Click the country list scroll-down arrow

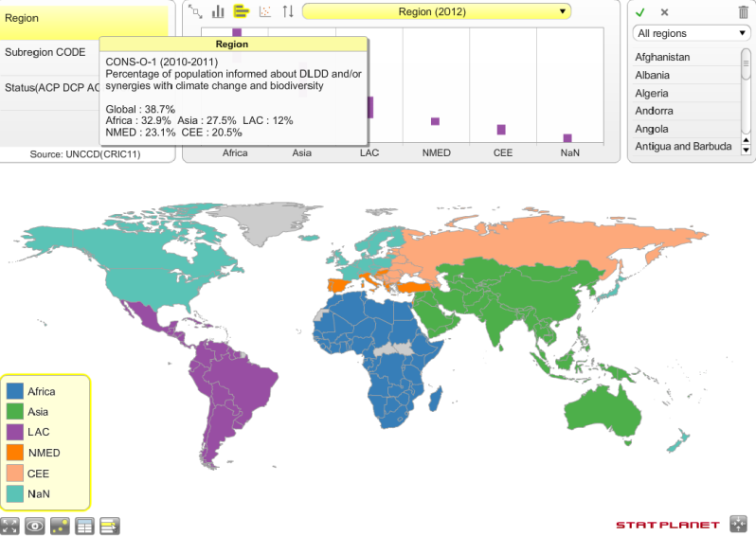pyautogui.click(x=746, y=150)
